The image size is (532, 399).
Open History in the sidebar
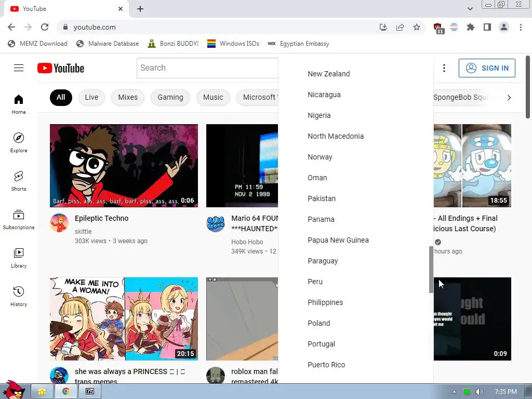click(19, 296)
